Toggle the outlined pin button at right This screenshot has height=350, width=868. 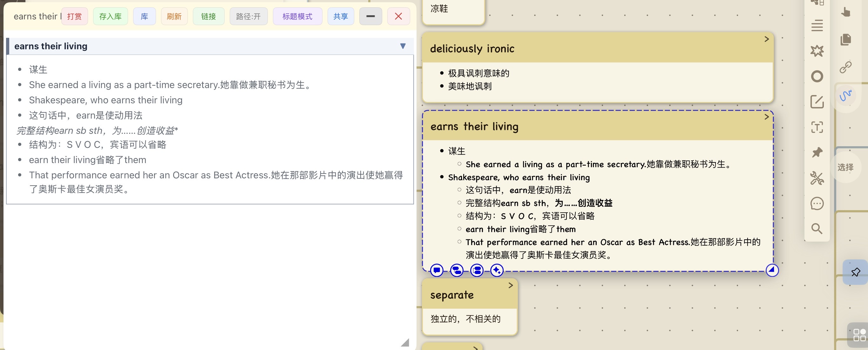pos(855,272)
